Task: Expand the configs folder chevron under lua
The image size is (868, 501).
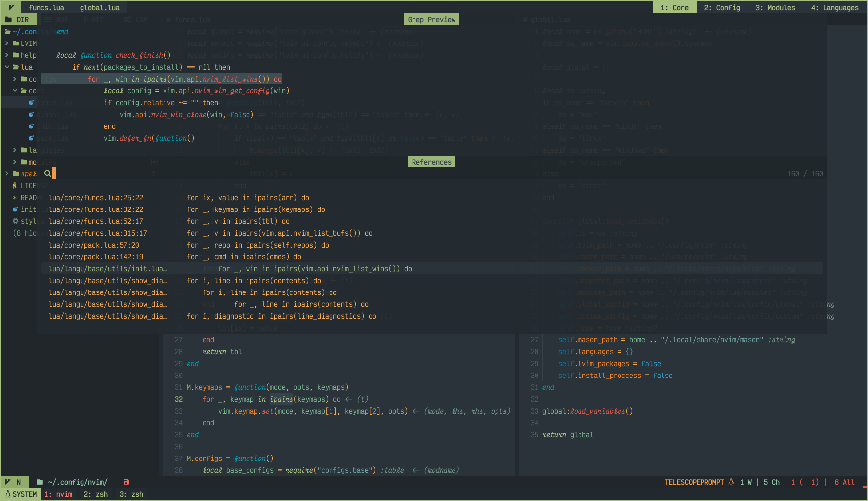Action: 15,79
